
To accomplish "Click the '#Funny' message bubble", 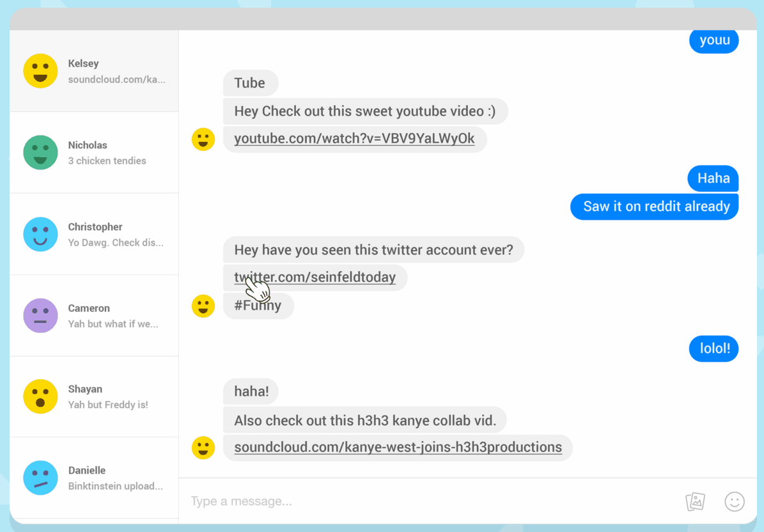I will point(259,306).
